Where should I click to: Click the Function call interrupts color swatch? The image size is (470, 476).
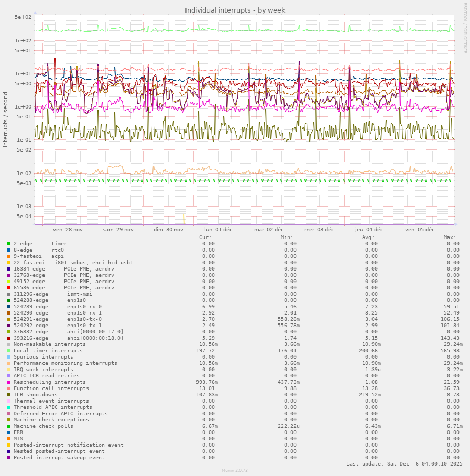tap(9, 388)
